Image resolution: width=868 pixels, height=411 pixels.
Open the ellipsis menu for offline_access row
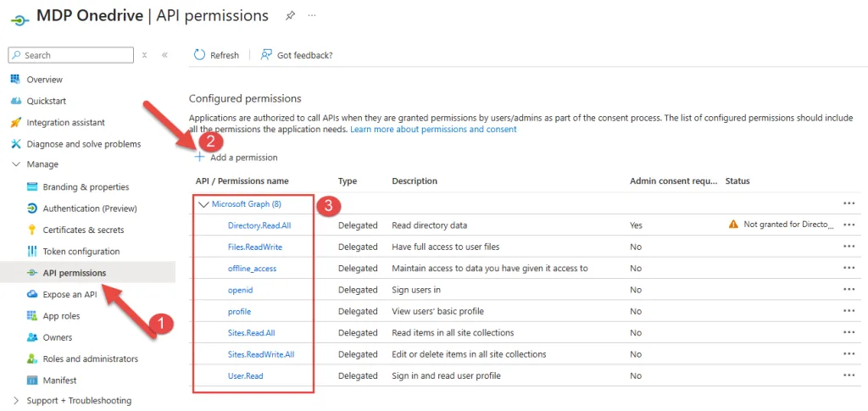pos(849,269)
